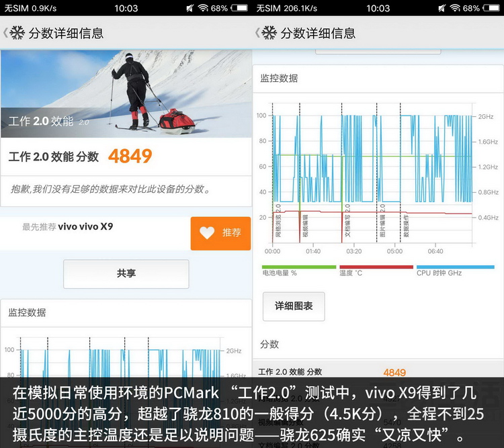Tap the 抱歉 not enough data message
The width and height of the screenshot is (504, 448).
click(111, 189)
